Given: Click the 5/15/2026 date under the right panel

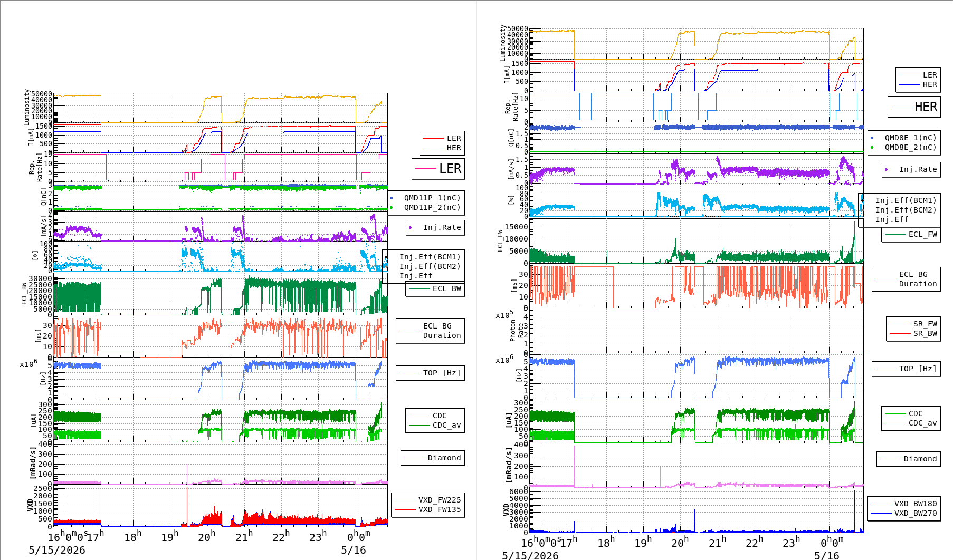Looking at the screenshot, I should click(530, 556).
